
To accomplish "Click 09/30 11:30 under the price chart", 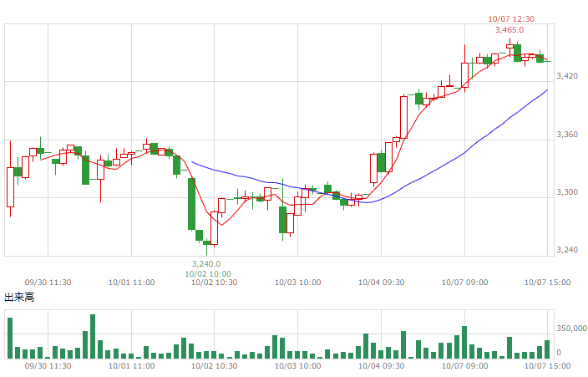I will (48, 283).
